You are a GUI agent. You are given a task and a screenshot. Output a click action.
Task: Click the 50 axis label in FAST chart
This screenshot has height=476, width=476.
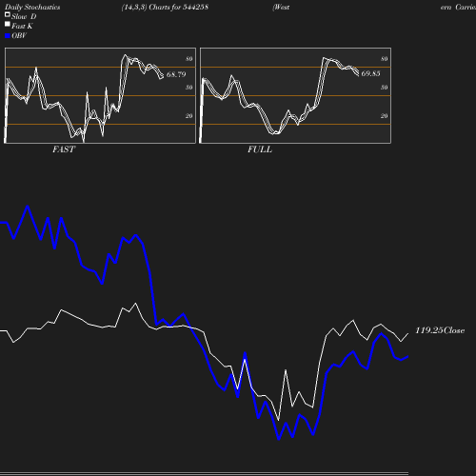189,88
